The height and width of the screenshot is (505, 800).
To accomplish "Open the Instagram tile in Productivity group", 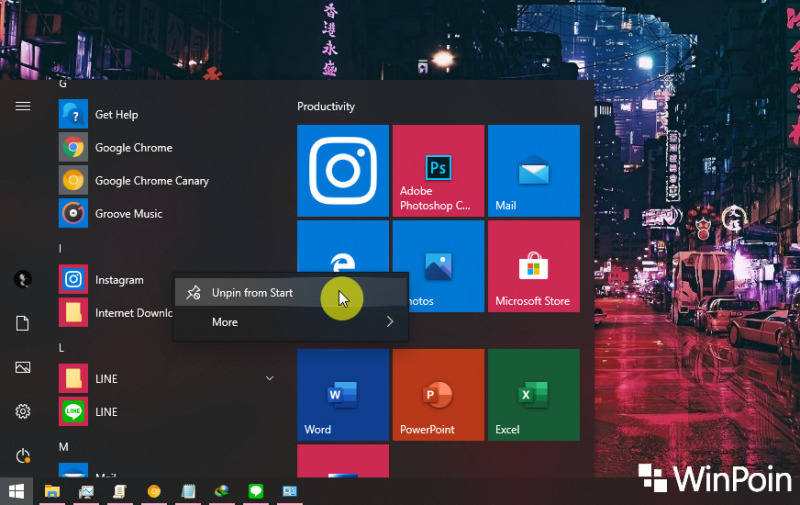I will (343, 170).
